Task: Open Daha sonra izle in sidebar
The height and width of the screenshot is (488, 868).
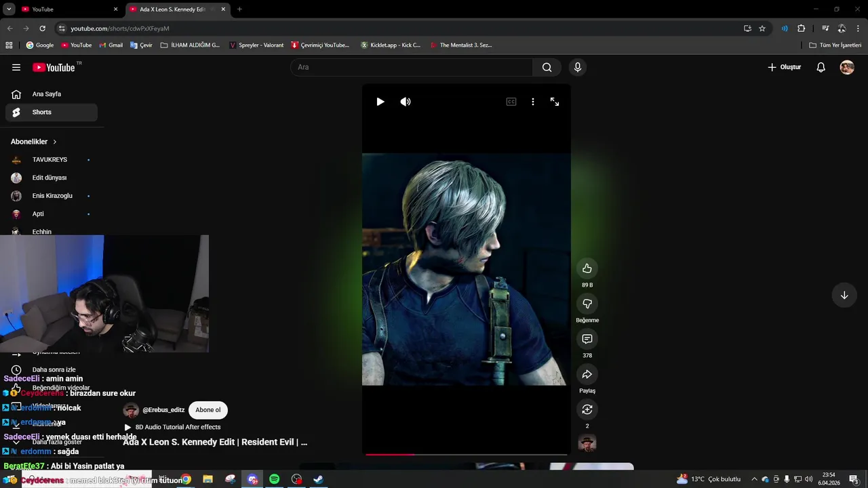Action: pos(54,370)
